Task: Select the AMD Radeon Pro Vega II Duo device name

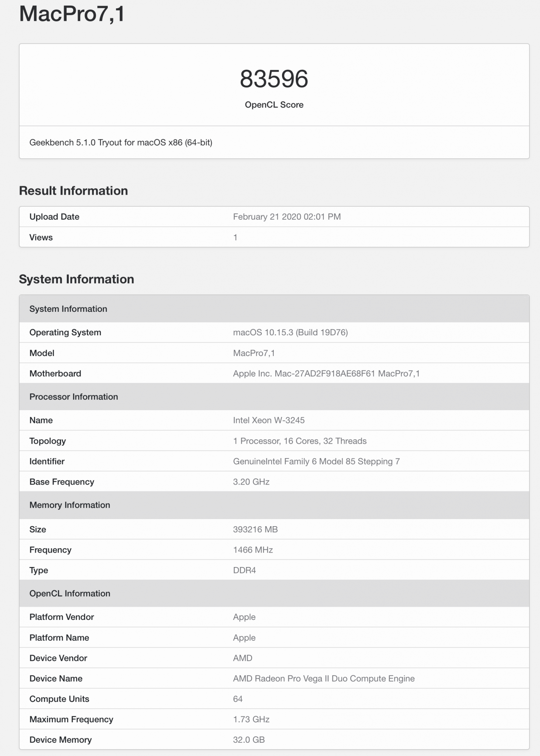Action: (324, 679)
